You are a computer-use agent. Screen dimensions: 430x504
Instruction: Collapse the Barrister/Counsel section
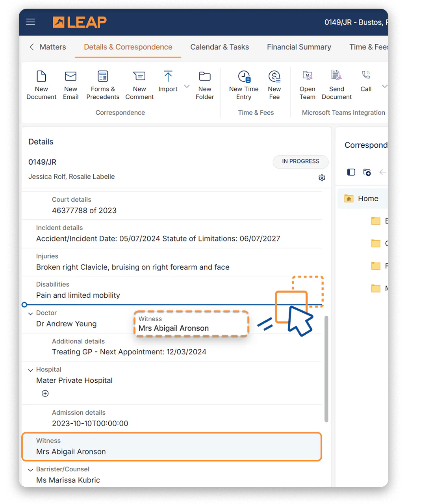pyautogui.click(x=31, y=470)
